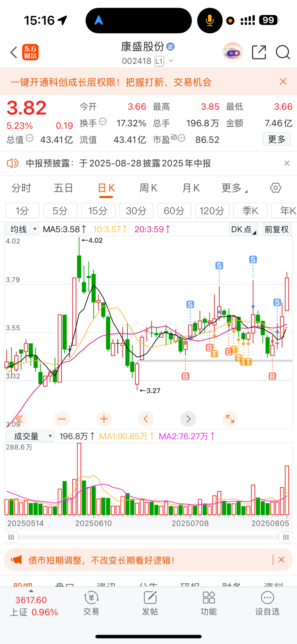This screenshot has height=644, width=297.
Task: Open the 前复权 adjustment selector
Action: click(x=277, y=229)
